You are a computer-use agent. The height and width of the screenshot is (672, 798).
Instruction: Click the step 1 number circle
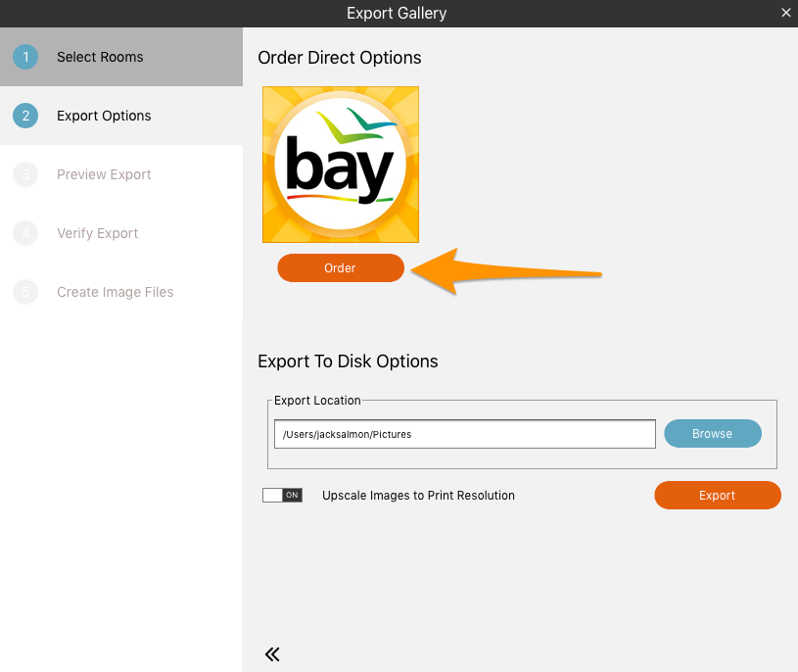[25, 57]
